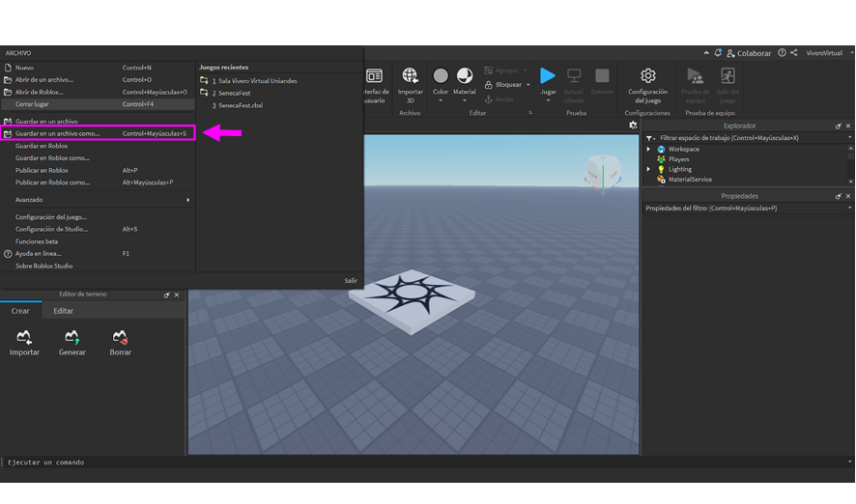Click the Color swatch circle
The image size is (856, 504).
point(441,76)
